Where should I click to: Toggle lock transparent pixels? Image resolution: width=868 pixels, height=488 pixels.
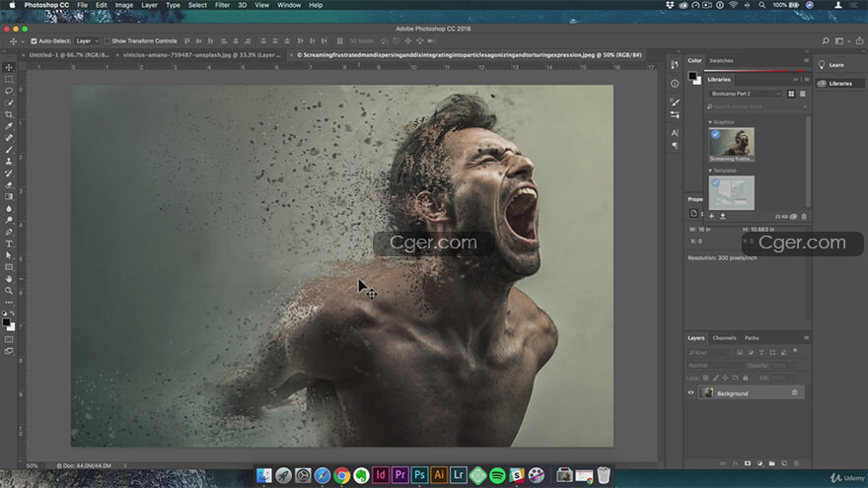pos(705,378)
